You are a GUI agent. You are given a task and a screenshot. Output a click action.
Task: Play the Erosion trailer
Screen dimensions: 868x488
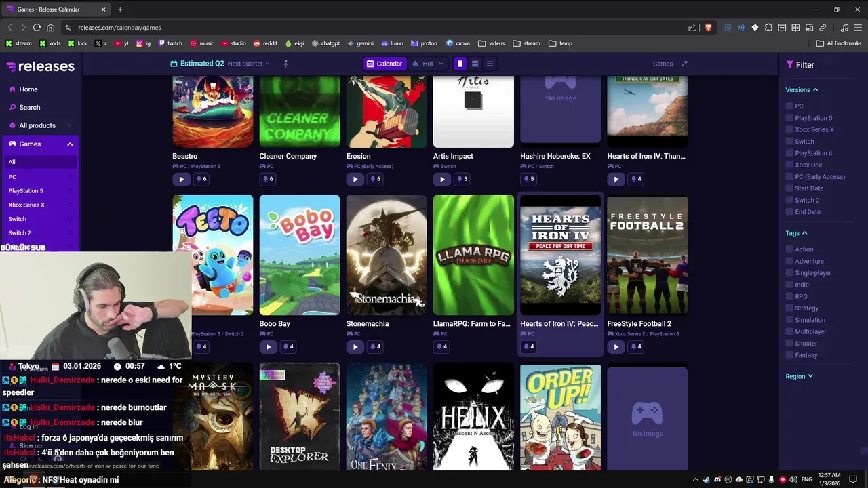[355, 179]
